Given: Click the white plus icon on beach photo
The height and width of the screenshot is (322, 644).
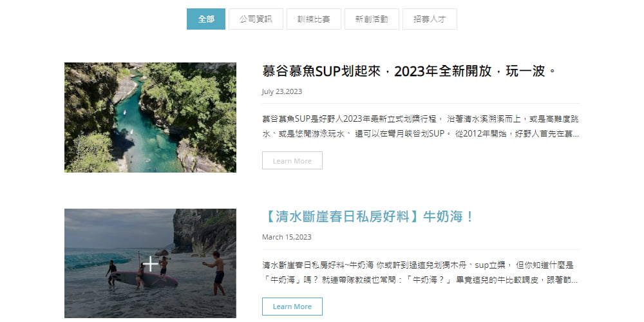Looking at the screenshot, I should click(x=151, y=263).
